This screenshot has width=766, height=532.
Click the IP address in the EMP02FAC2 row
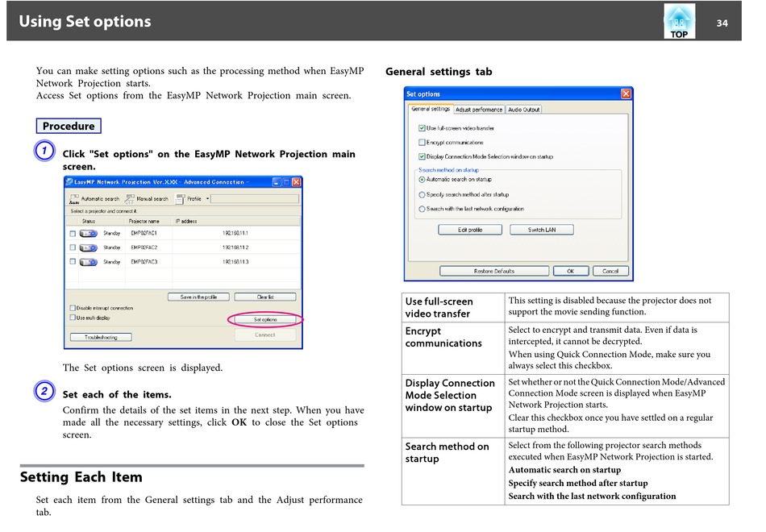pyautogui.click(x=235, y=247)
